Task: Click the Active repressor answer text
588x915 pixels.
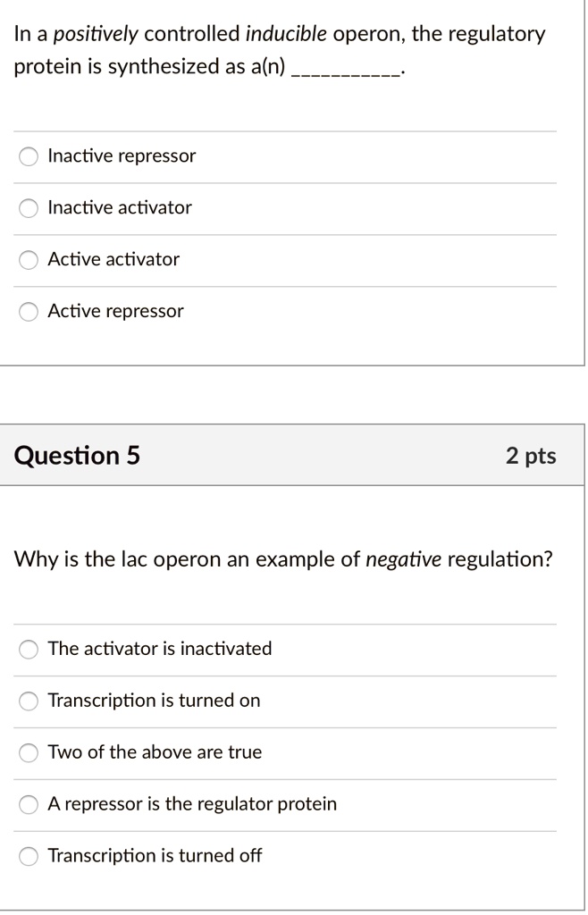Action: pyautogui.click(x=116, y=311)
